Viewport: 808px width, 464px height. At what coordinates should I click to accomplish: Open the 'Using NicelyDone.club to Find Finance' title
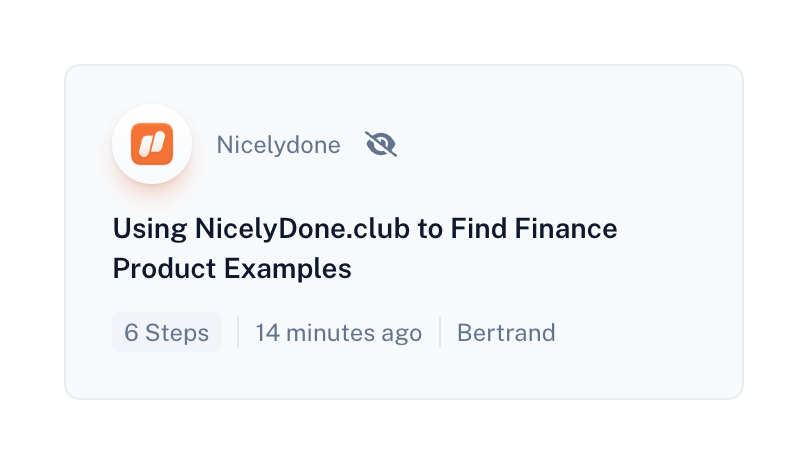pos(364,229)
